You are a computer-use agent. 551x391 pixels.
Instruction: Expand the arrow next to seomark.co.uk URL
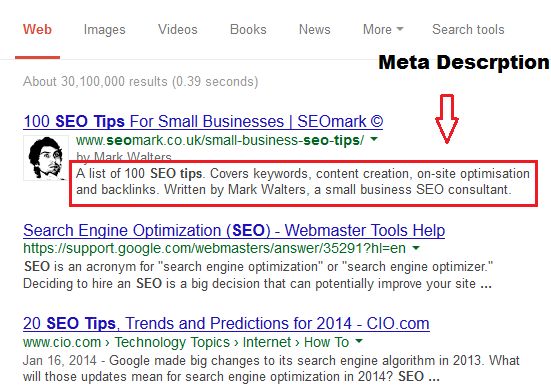(x=374, y=139)
